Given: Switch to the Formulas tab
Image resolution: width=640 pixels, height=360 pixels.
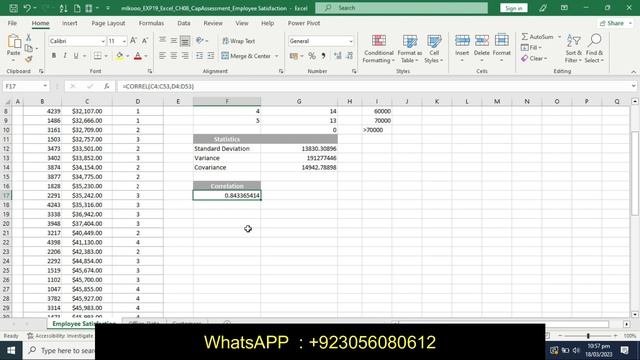Looking at the screenshot, I should tap(151, 23).
